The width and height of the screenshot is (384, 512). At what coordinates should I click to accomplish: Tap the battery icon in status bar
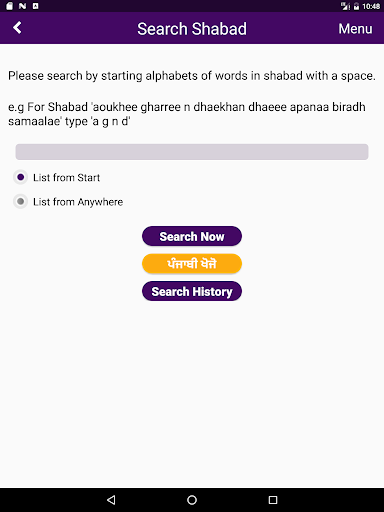pyautogui.click(x=356, y=6)
